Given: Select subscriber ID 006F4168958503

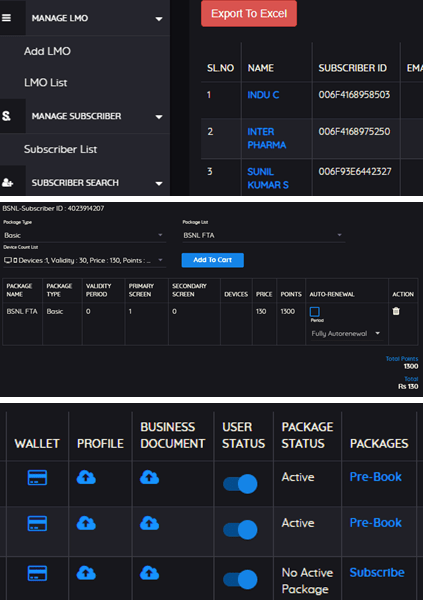Looking at the screenshot, I should tap(354, 95).
